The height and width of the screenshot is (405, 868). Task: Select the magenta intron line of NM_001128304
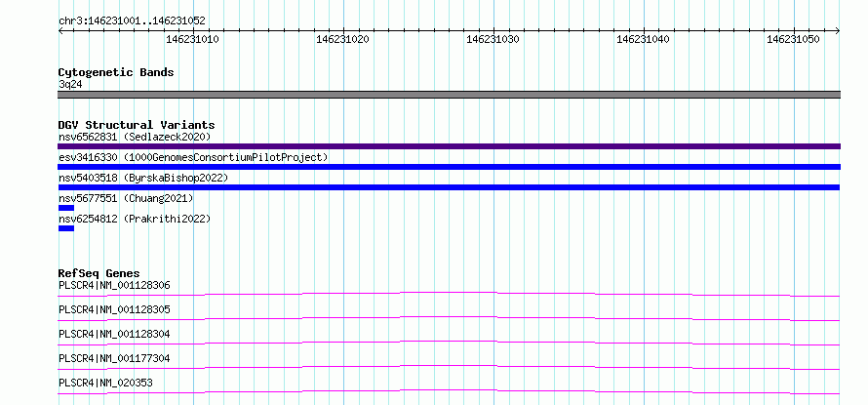449,341
